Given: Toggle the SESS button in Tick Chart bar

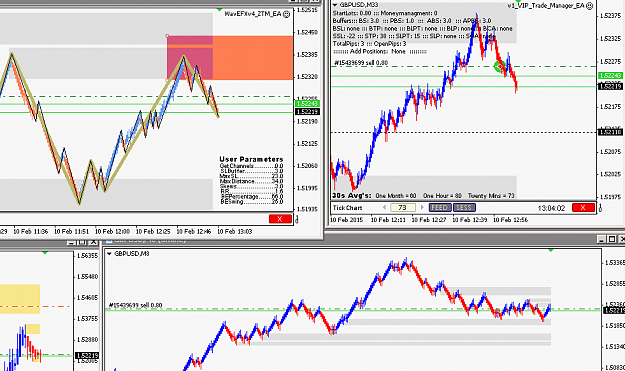Looking at the screenshot, I should click(464, 208).
